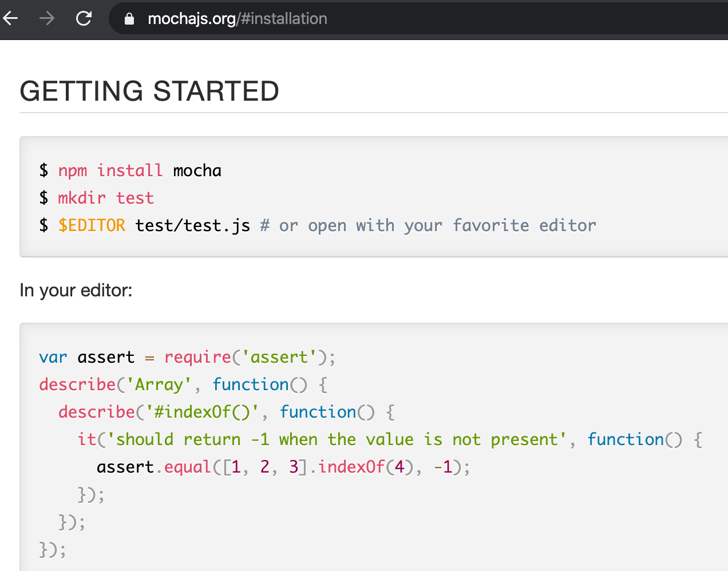This screenshot has height=571, width=728.
Task: Click the GETTING STARTED heading
Action: pos(149,92)
